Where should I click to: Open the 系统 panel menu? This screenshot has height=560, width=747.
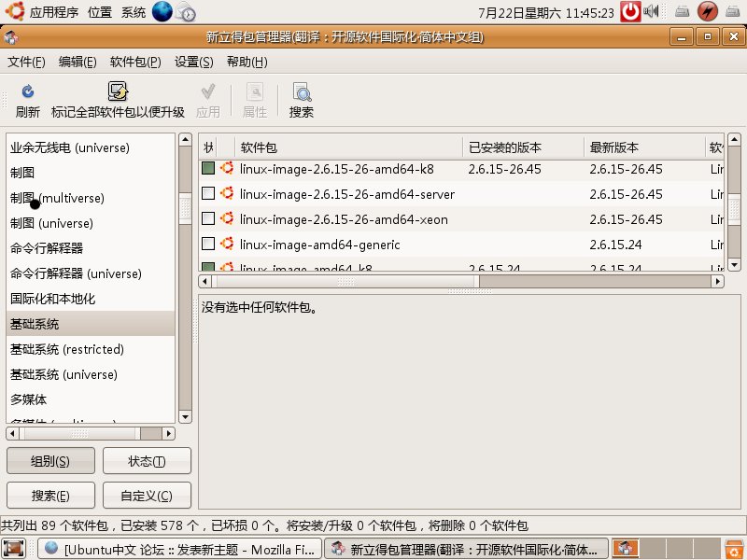coord(134,12)
